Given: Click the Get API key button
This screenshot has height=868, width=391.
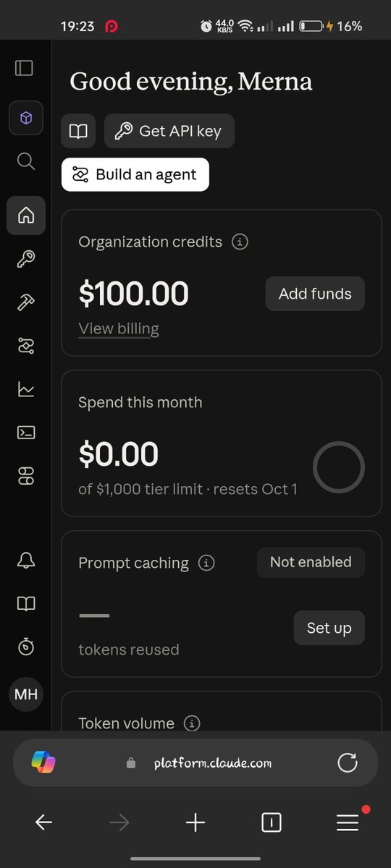Looking at the screenshot, I should click(x=169, y=131).
